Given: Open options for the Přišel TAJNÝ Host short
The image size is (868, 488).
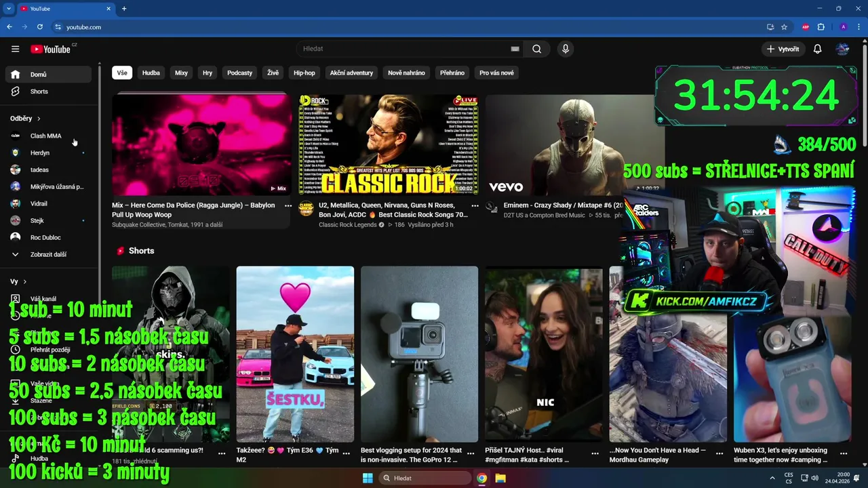Looking at the screenshot, I should pyautogui.click(x=595, y=453).
